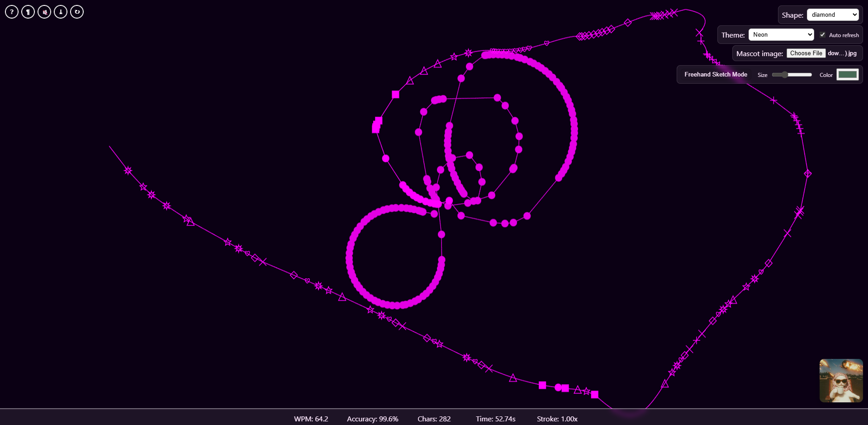
Task: Click the Accuracy 99.6% readout
Action: [x=372, y=419]
